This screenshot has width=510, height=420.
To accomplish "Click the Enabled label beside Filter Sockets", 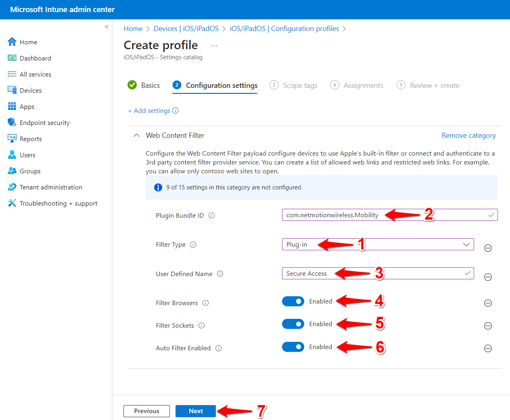I will coord(321,324).
